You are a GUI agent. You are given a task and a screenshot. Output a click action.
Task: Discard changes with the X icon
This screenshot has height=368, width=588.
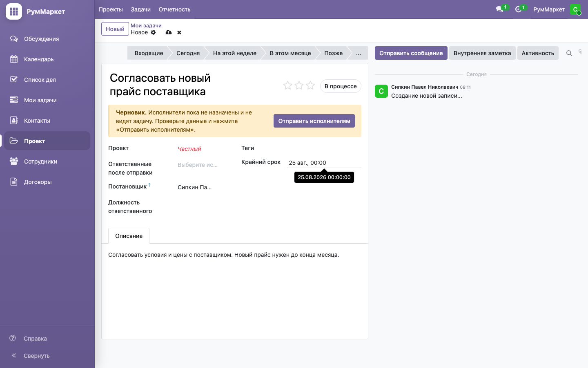[179, 32]
